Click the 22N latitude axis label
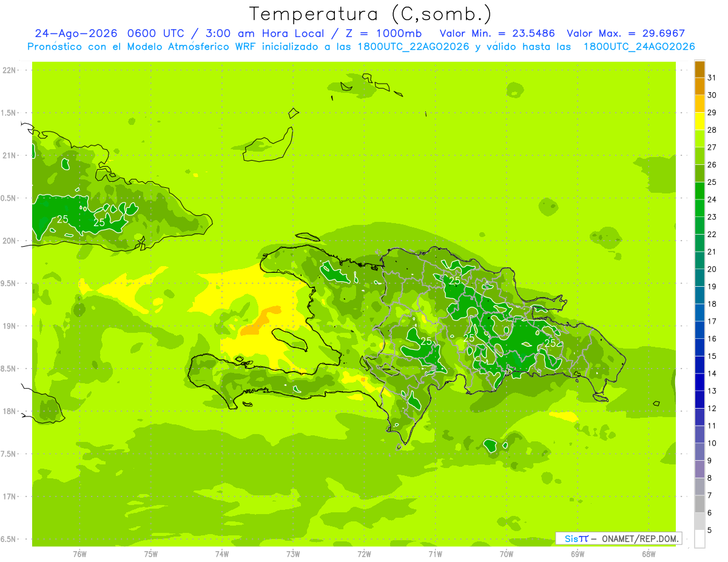The image size is (728, 562). pyautogui.click(x=10, y=70)
